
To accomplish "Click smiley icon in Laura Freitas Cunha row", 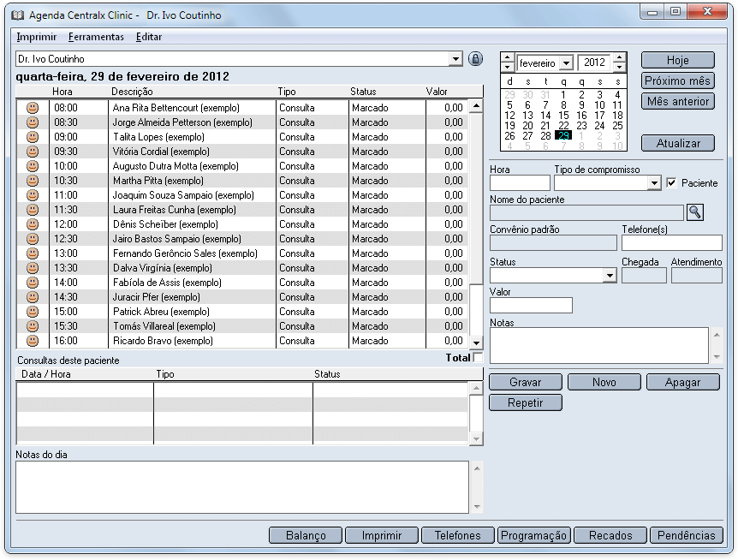I will pyautogui.click(x=33, y=210).
